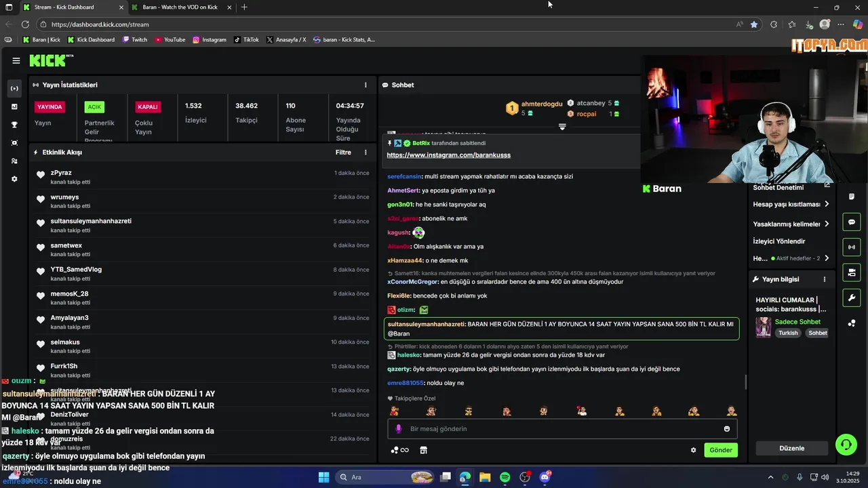Open the TikTok bookmark
Image resolution: width=868 pixels, height=488 pixels.
[x=246, y=39]
